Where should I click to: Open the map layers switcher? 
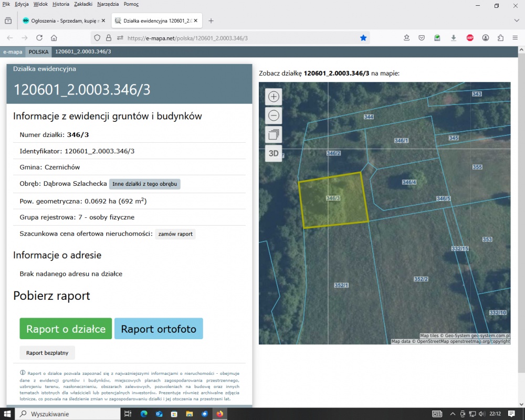click(x=274, y=134)
